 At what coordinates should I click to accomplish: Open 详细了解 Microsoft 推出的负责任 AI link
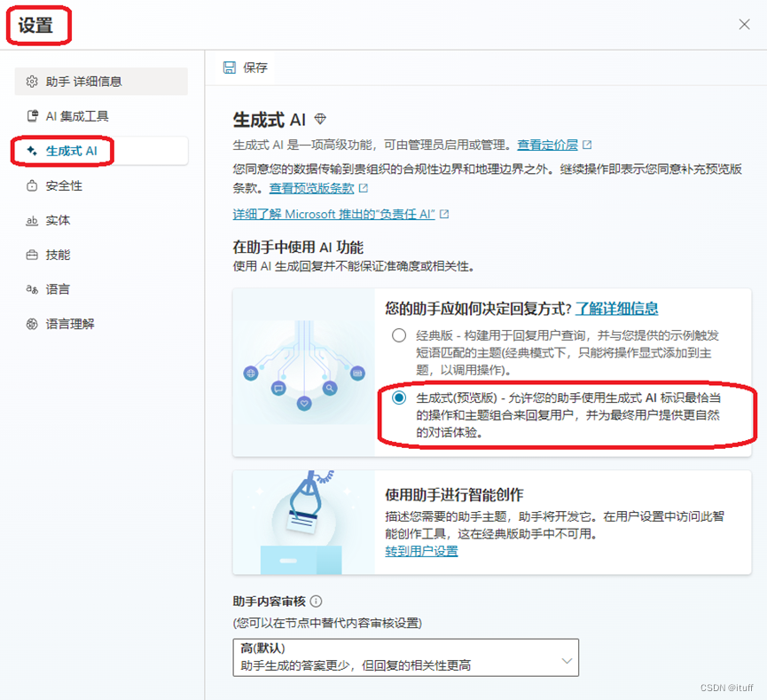click(x=333, y=214)
